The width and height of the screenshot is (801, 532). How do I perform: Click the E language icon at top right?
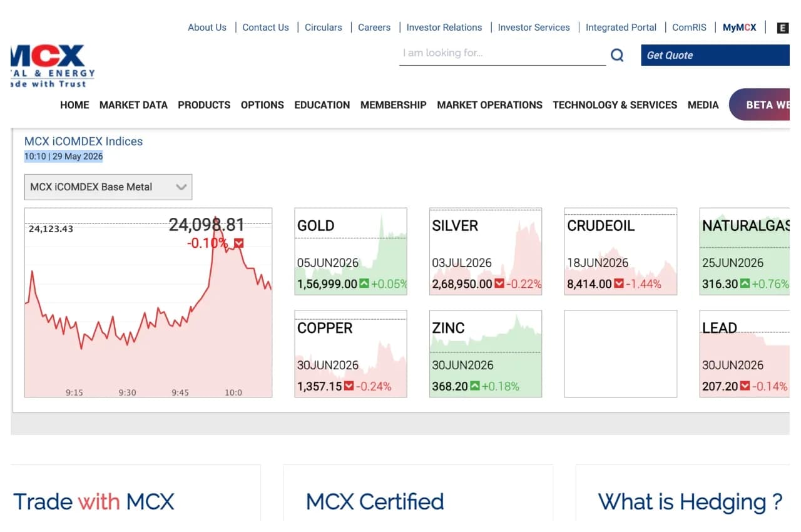point(782,28)
